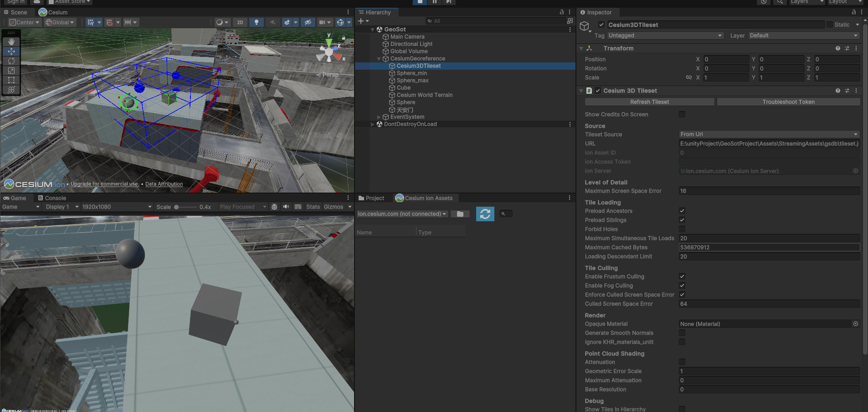This screenshot has width=868, height=412.
Task: Toggle 2D mode in Scene view
Action: (x=240, y=22)
